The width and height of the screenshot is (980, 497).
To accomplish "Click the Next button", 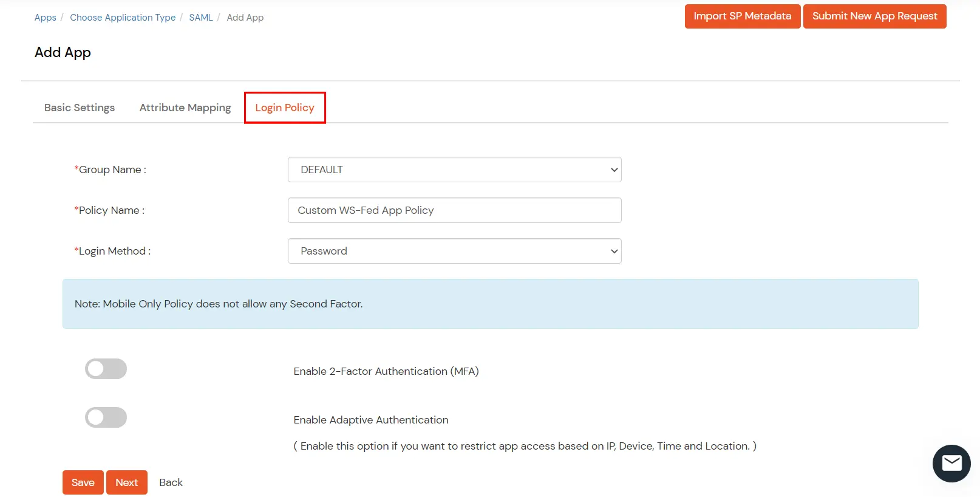I will pos(127,482).
